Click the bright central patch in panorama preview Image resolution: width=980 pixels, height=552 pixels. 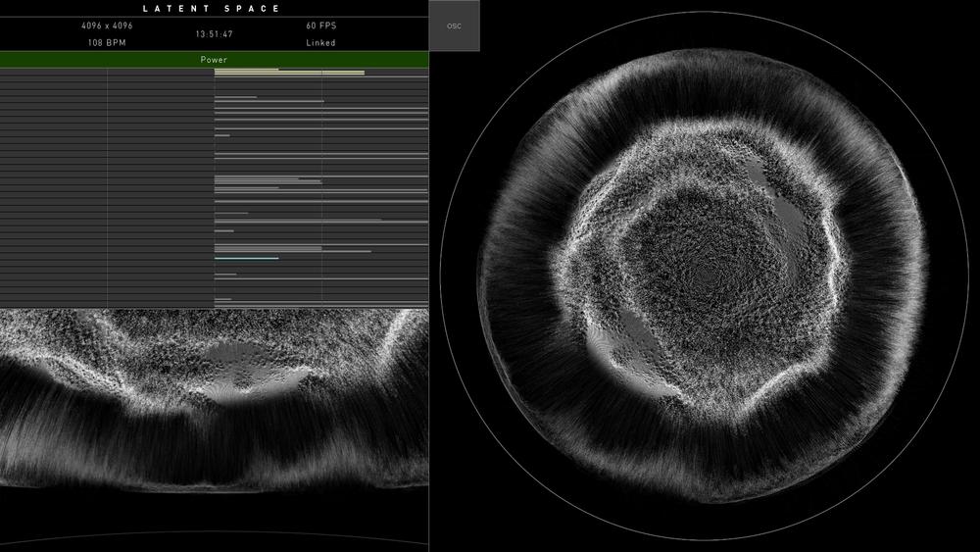[x=250, y=379]
